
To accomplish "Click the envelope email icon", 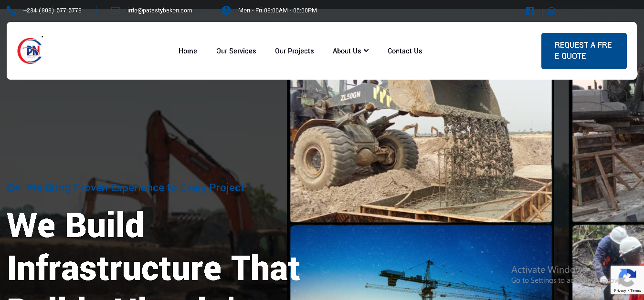I will coord(116,10).
